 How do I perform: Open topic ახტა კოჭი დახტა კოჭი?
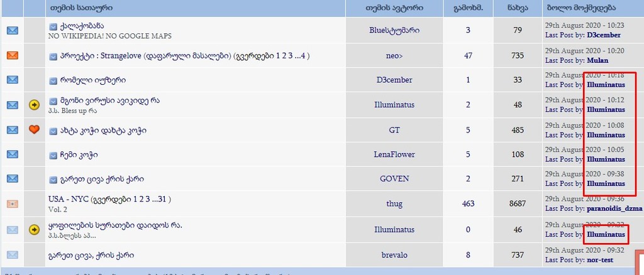point(103,131)
